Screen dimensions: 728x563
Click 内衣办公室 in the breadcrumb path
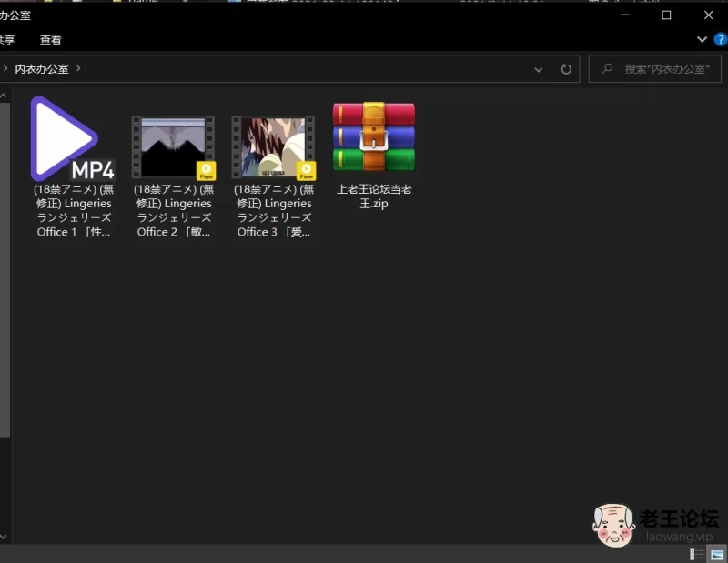click(x=42, y=69)
